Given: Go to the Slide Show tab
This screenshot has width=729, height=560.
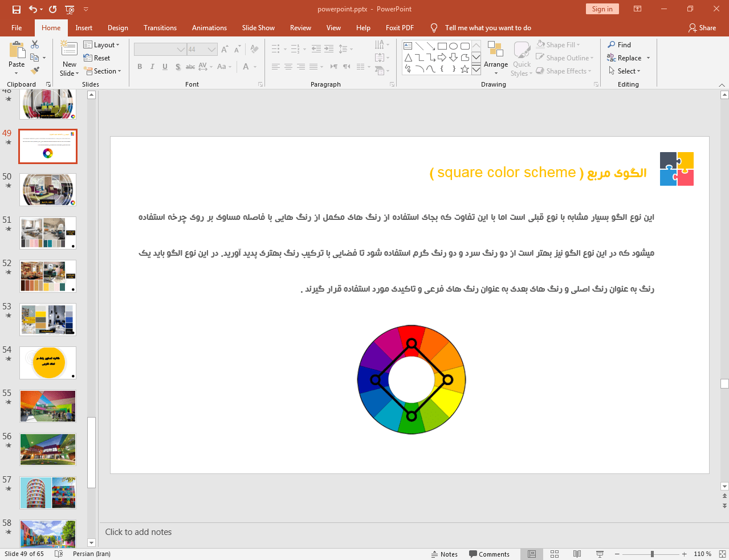Looking at the screenshot, I should (258, 27).
